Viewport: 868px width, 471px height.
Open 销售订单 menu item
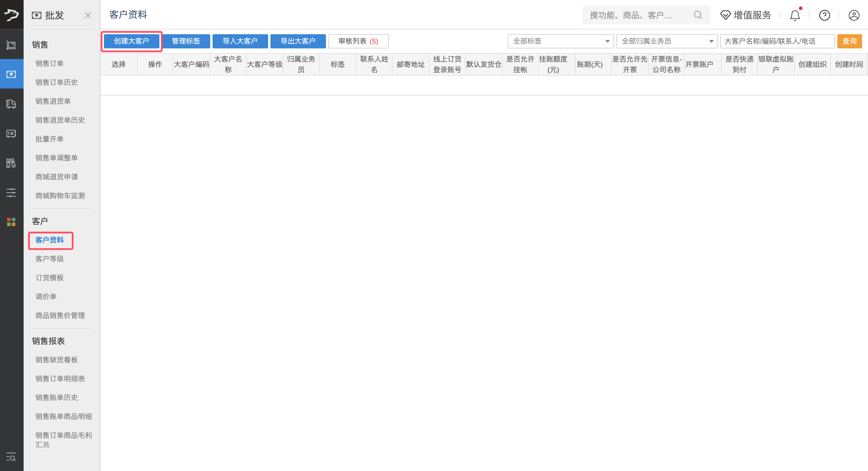click(50, 63)
